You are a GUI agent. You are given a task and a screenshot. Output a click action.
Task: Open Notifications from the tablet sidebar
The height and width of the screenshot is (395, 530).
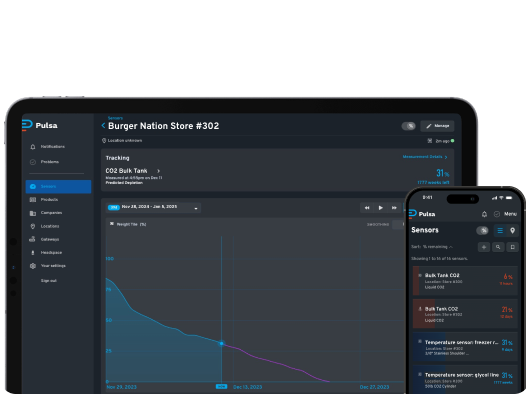point(53,147)
